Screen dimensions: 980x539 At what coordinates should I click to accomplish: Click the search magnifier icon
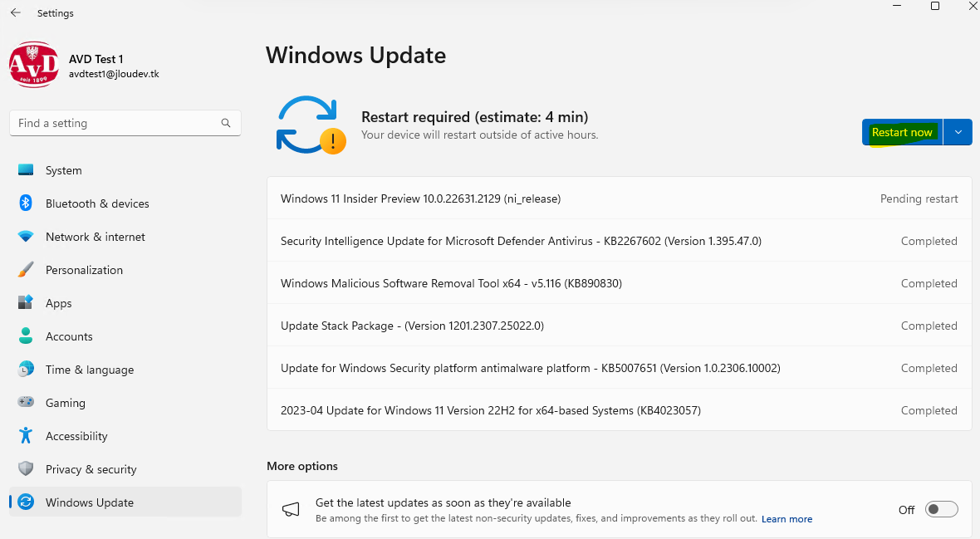point(226,123)
